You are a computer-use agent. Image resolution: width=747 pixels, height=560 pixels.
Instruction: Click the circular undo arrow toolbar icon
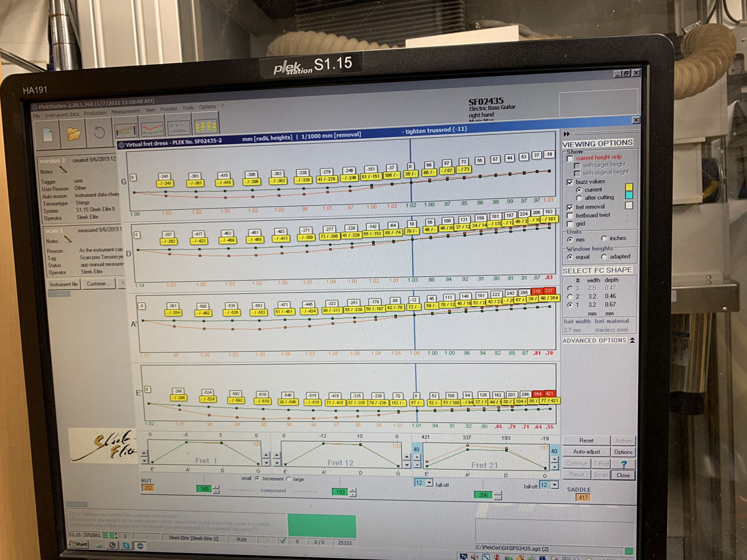tap(99, 133)
